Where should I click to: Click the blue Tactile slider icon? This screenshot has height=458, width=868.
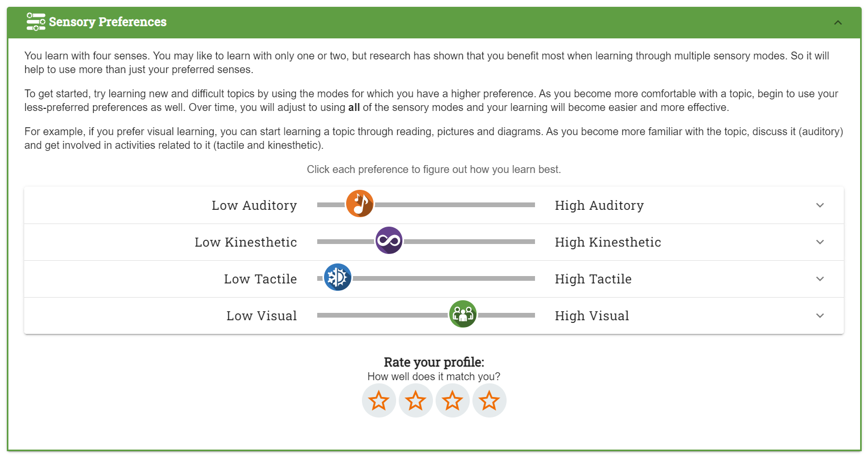pos(338,277)
